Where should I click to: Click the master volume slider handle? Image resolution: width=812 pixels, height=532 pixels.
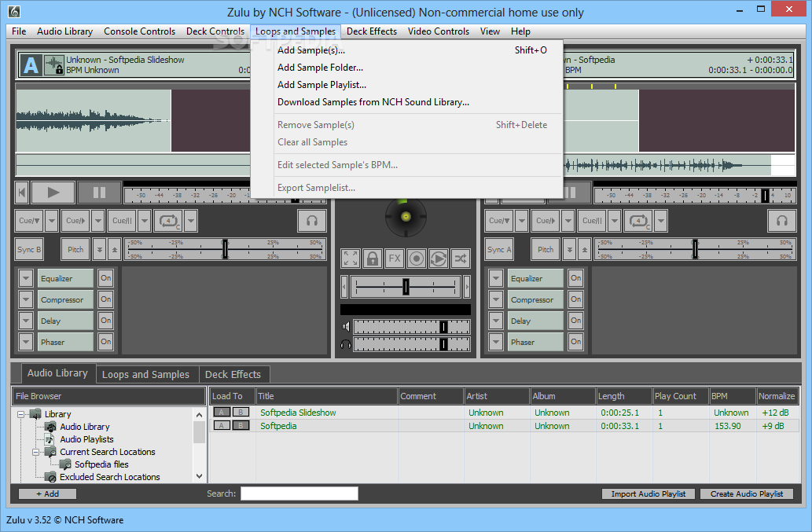point(443,327)
